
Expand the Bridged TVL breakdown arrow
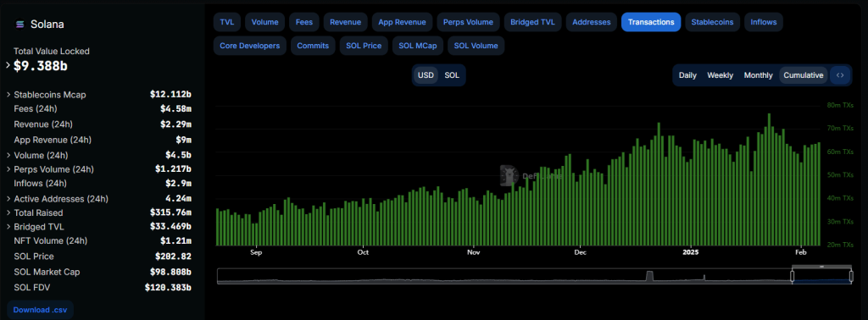tap(8, 227)
